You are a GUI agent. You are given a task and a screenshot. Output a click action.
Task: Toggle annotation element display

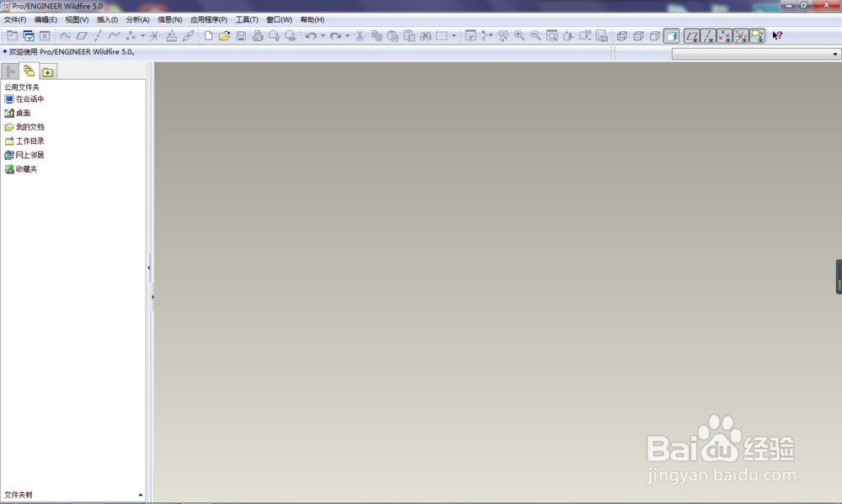pyautogui.click(x=757, y=36)
